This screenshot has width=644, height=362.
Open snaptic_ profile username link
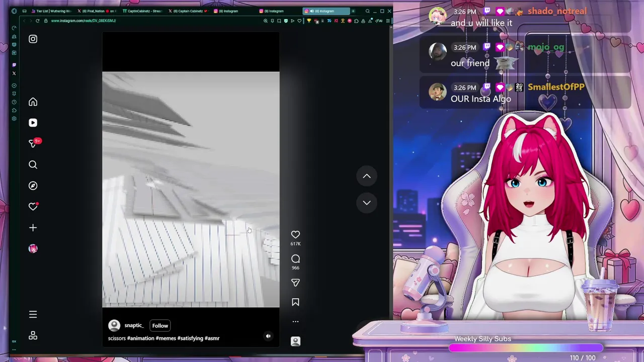pyautogui.click(x=134, y=325)
